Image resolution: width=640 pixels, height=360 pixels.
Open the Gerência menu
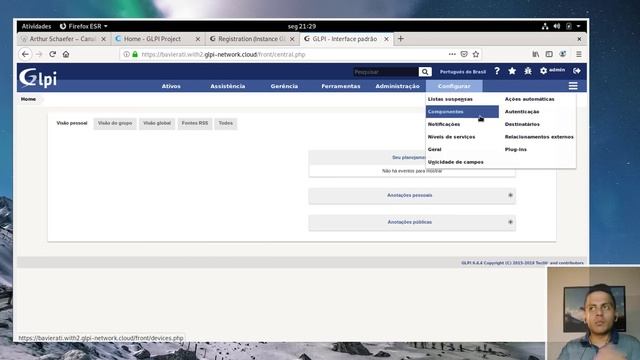pyautogui.click(x=284, y=86)
